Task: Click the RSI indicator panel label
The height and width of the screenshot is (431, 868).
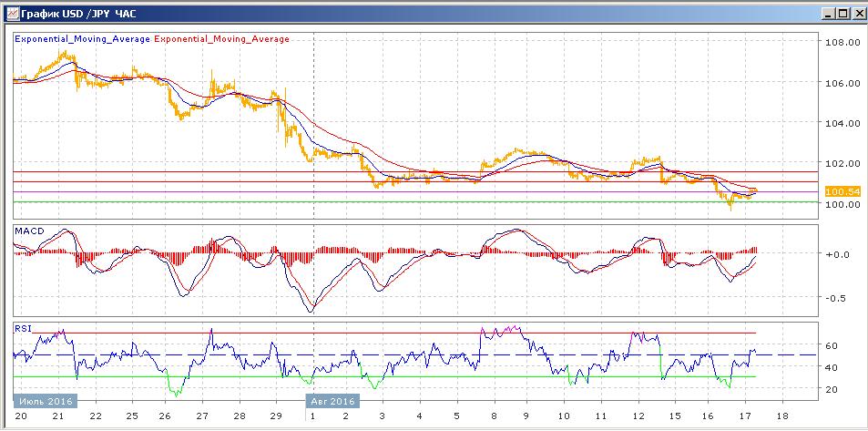Action: (23, 327)
